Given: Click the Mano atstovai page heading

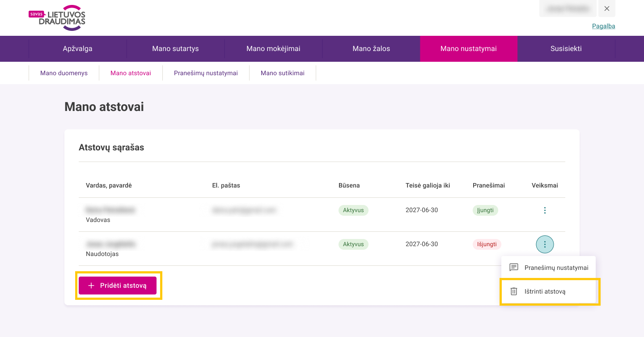Looking at the screenshot, I should 104,107.
